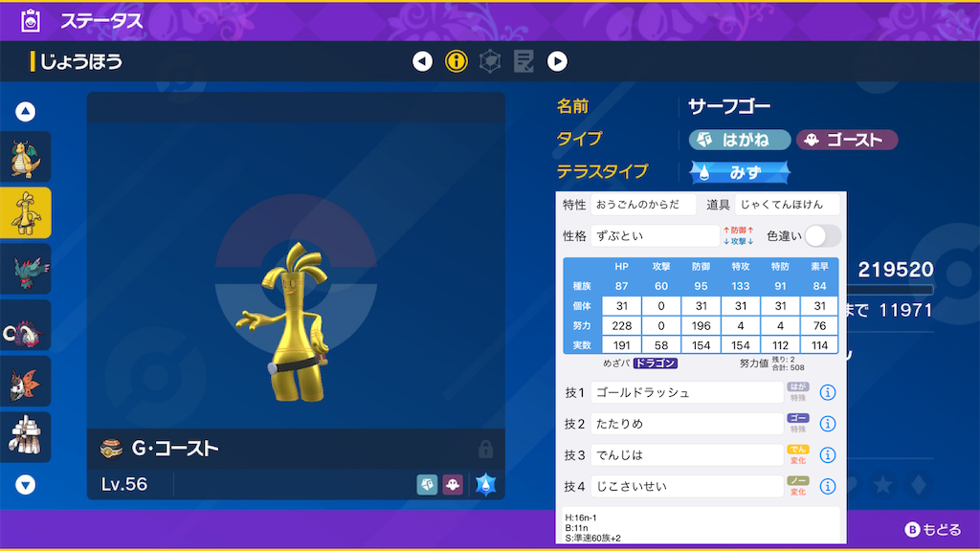Click the experience progress bar
The height and width of the screenshot is (551, 980).
(x=890, y=290)
